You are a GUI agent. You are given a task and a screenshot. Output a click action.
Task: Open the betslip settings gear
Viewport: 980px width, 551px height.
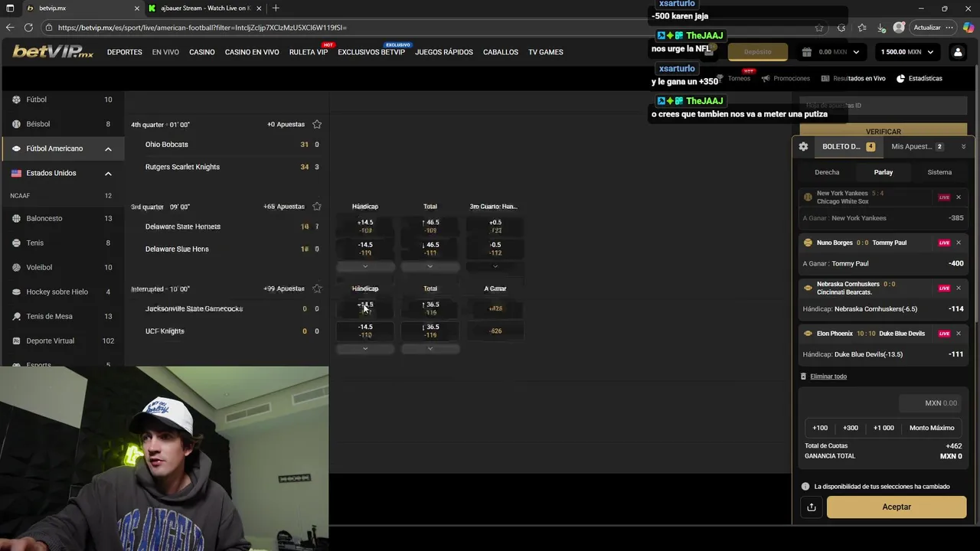[803, 146]
